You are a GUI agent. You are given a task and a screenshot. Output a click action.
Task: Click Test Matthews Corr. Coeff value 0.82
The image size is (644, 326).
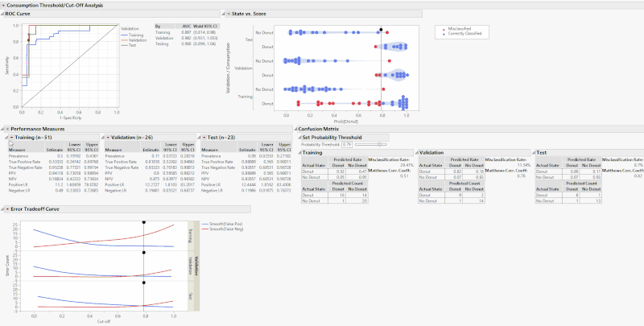pos(639,175)
